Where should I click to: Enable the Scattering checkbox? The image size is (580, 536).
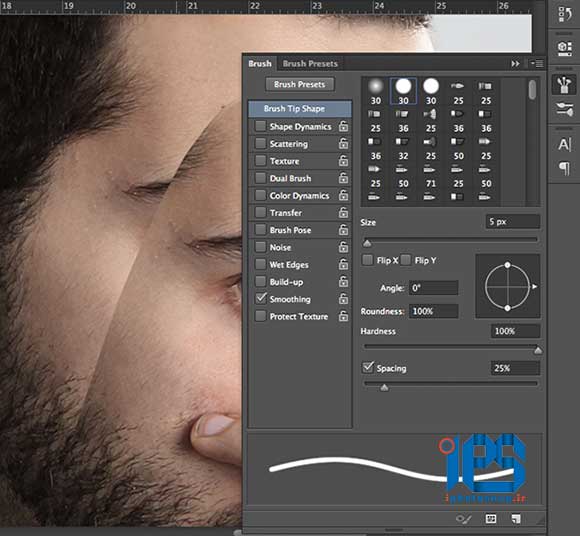pos(260,144)
